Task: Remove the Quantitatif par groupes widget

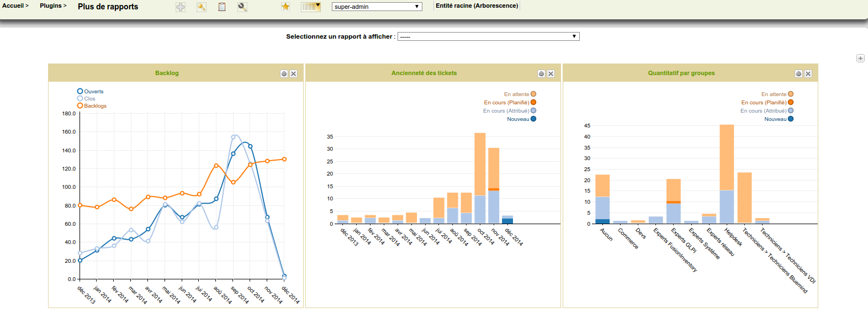Action: point(808,73)
